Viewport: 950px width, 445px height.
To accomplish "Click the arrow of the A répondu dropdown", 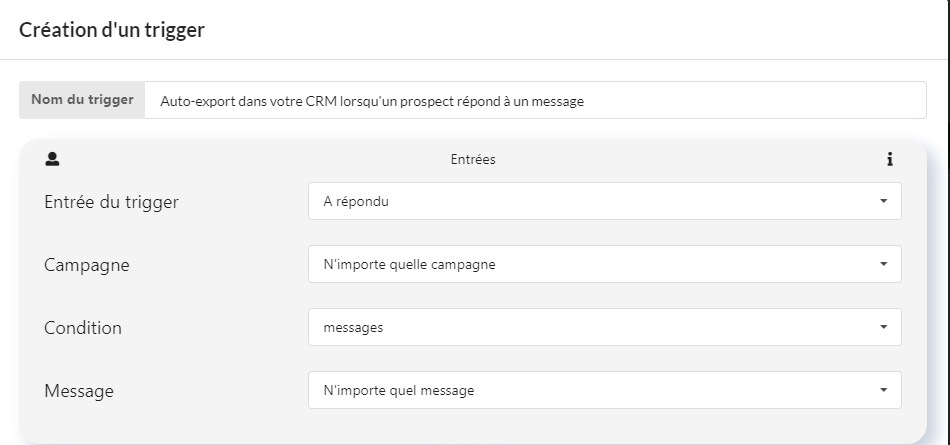I will click(x=883, y=201).
